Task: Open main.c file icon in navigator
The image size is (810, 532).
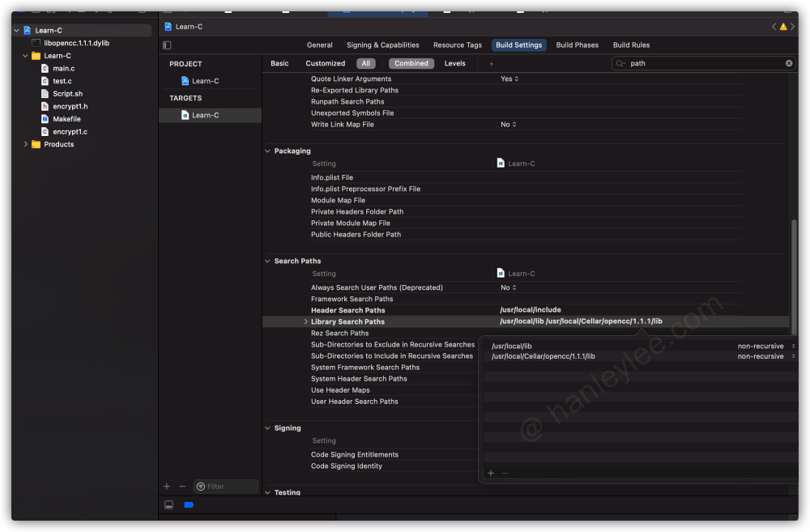Action: click(45, 69)
